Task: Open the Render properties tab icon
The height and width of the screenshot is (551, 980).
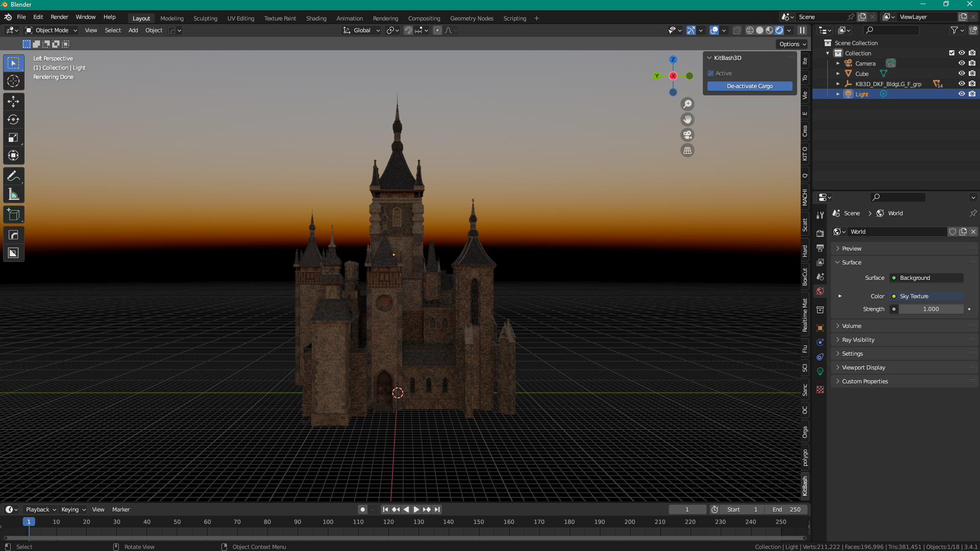Action: click(820, 233)
